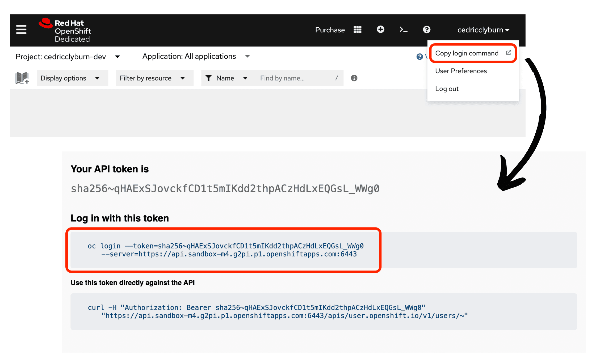Screen dimensions: 596x364
Task: Open the cedricclyburn user dropdown
Action: pyautogui.click(x=483, y=30)
